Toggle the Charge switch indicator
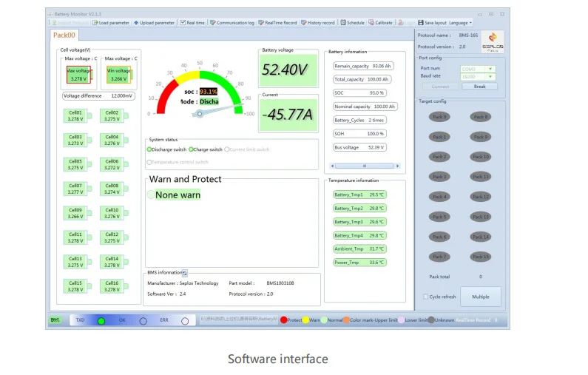Viewport: 588px width, 375px height. (192, 149)
